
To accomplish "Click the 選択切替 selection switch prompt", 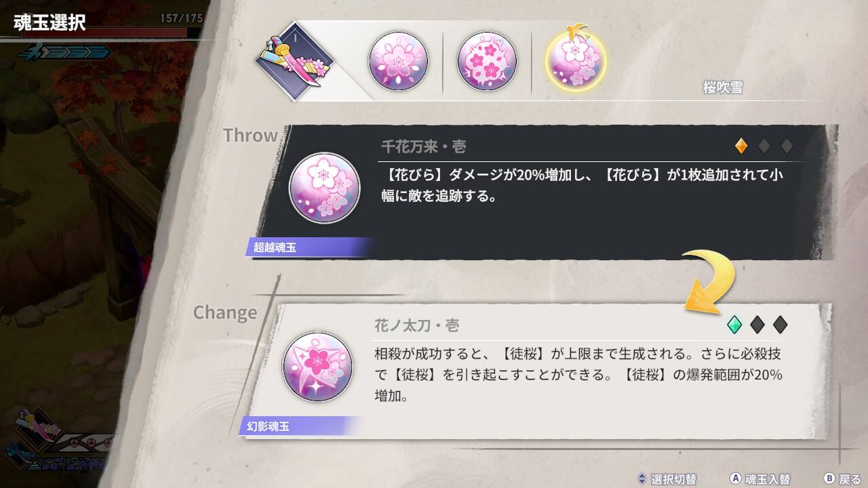I will click(667, 479).
